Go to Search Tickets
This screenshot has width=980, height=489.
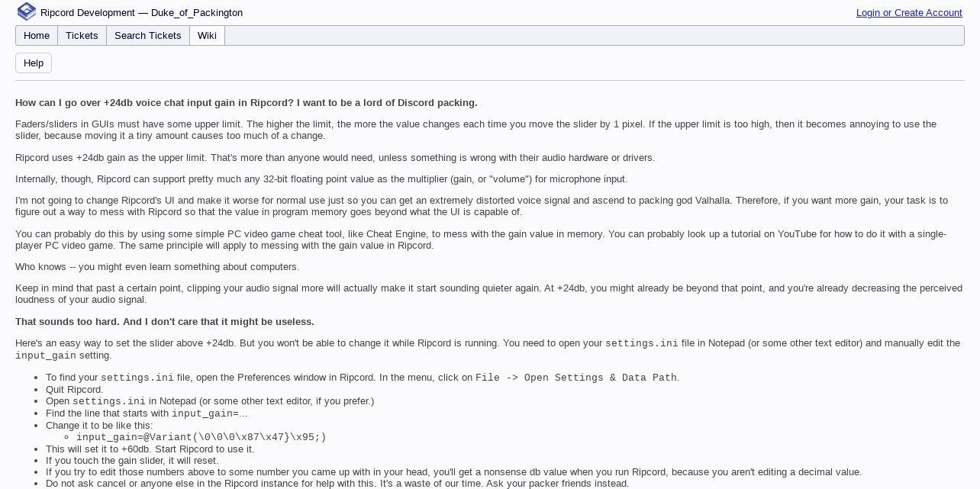pos(148,36)
